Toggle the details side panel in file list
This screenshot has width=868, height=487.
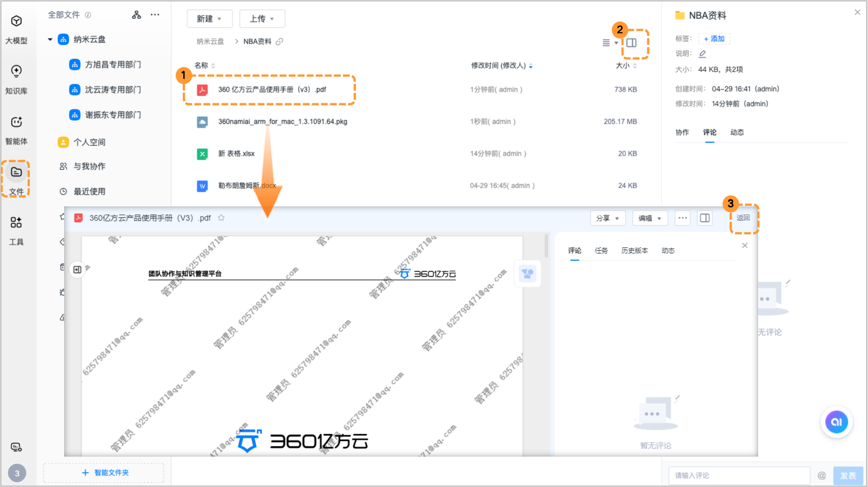(x=631, y=43)
